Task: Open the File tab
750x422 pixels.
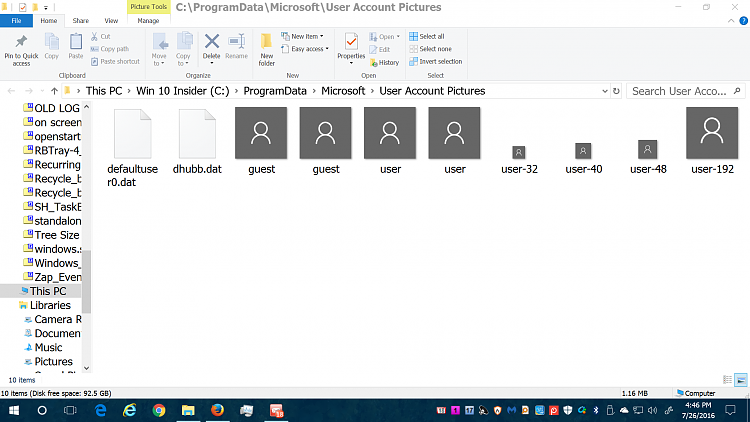Action: click(x=16, y=21)
